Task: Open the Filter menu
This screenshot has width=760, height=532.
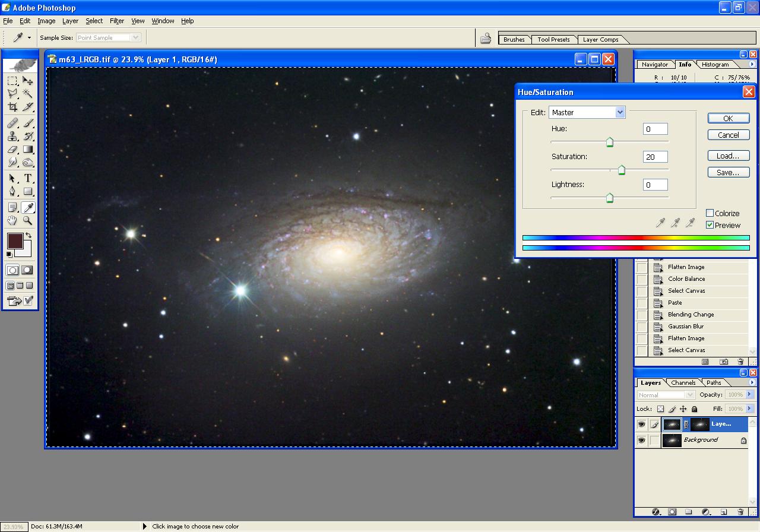Action: coord(117,21)
